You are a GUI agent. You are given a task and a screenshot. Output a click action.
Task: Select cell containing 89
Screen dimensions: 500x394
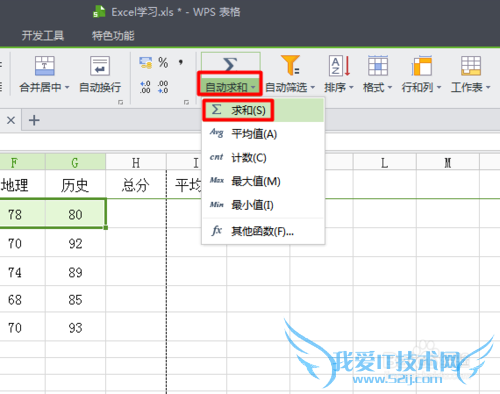tap(75, 272)
